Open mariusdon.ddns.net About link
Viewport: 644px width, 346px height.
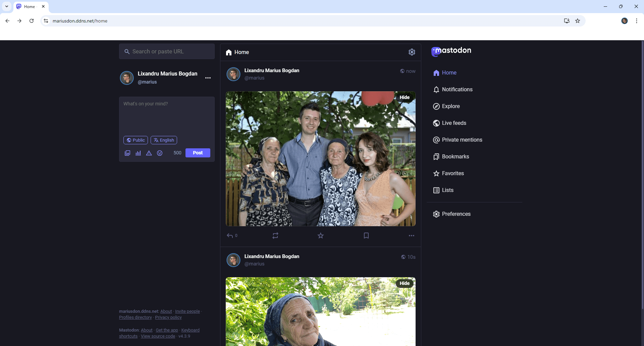(x=166, y=311)
